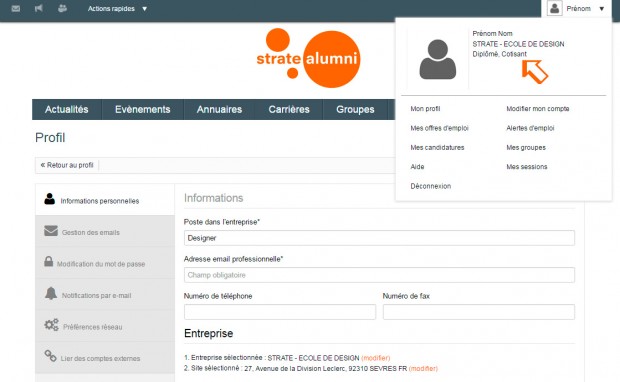Click the envelope icon for Gestion des emails
620x382 pixels.
[51, 231]
